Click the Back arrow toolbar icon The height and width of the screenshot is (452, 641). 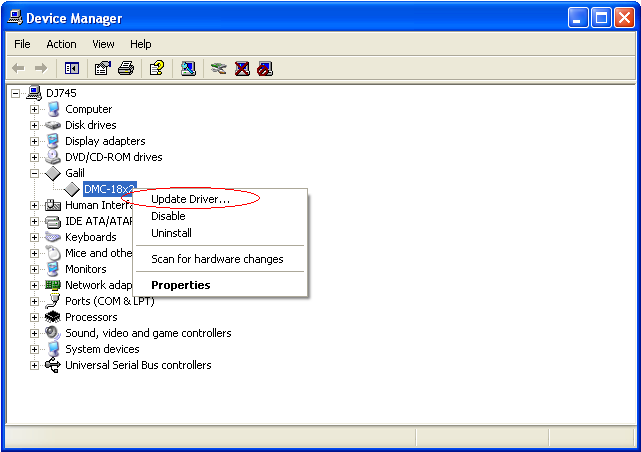tap(18, 68)
